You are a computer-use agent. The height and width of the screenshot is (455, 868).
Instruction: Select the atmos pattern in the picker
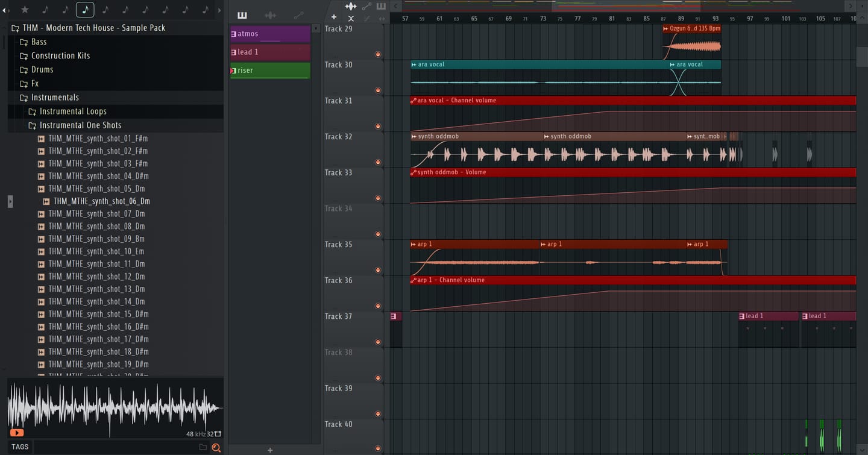(x=270, y=34)
